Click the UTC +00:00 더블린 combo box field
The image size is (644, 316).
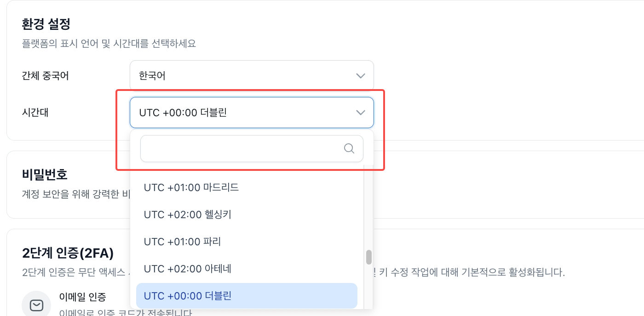(x=252, y=113)
